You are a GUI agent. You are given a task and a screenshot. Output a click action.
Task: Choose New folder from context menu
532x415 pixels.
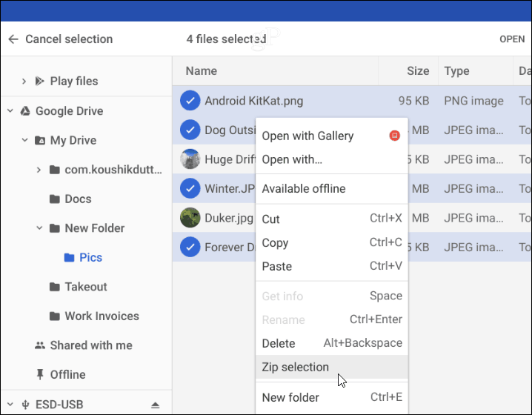point(331,397)
